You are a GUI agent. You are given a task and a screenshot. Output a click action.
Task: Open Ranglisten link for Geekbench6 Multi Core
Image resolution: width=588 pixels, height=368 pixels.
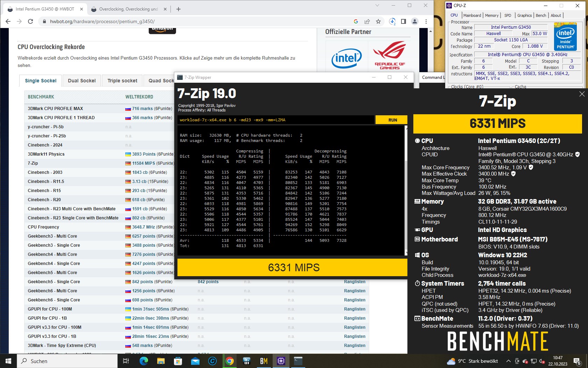pyautogui.click(x=355, y=291)
